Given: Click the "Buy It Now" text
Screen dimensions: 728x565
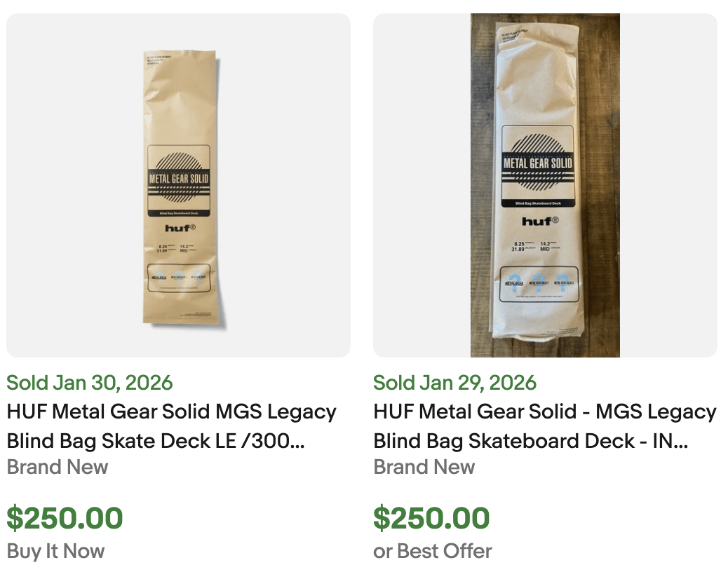Looking at the screenshot, I should (x=56, y=551).
